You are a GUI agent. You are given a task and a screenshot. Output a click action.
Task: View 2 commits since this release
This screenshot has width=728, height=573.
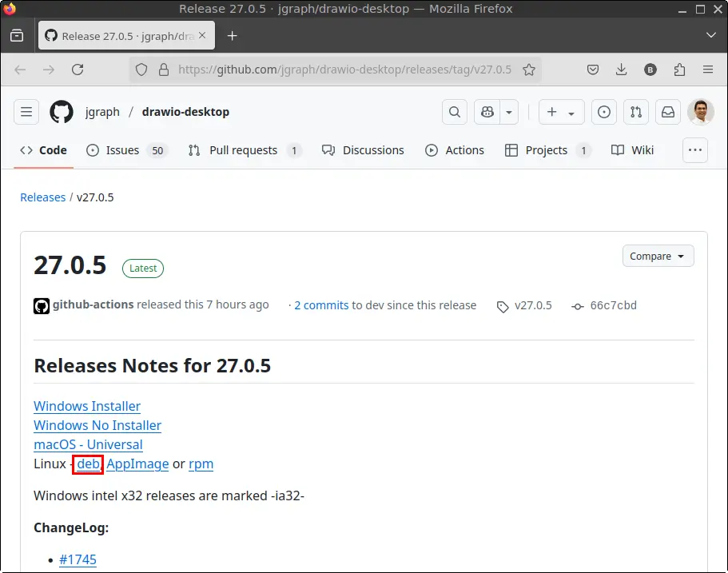point(321,305)
